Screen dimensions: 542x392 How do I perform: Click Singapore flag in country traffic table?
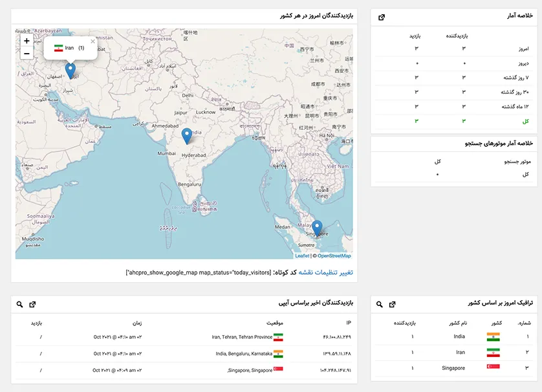493,366
